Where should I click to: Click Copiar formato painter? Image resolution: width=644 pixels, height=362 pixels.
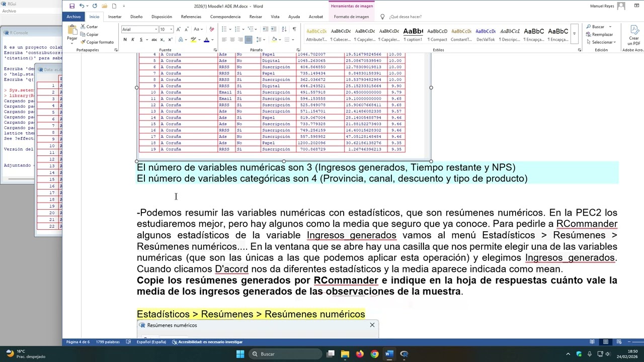(x=97, y=42)
